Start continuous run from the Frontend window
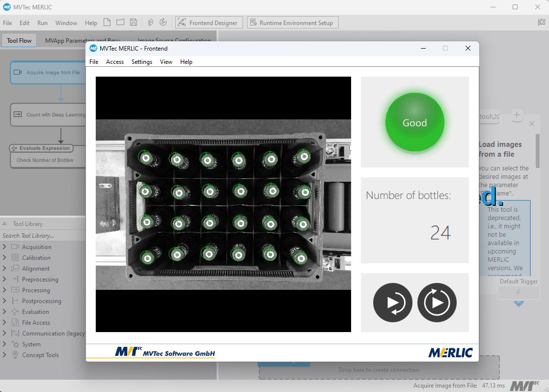 click(x=437, y=303)
